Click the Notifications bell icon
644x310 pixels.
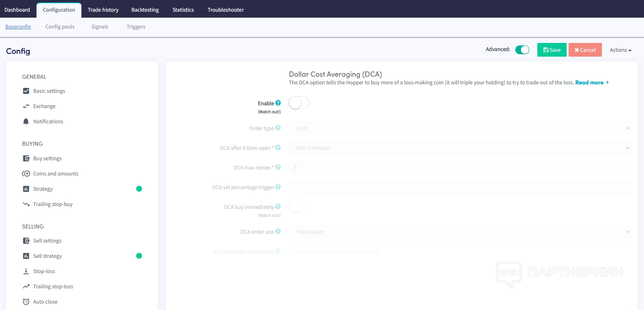click(26, 122)
